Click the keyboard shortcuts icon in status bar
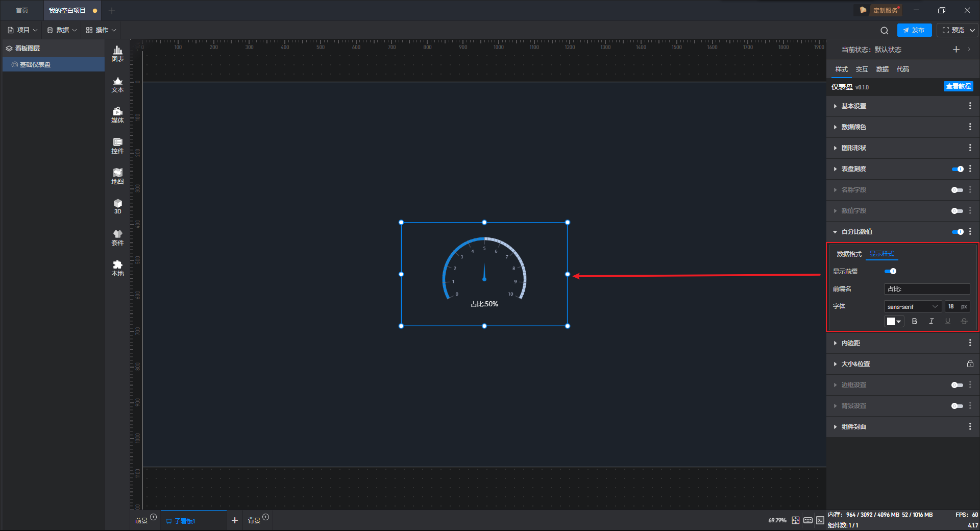The height and width of the screenshot is (531, 980). pyautogui.click(x=808, y=520)
